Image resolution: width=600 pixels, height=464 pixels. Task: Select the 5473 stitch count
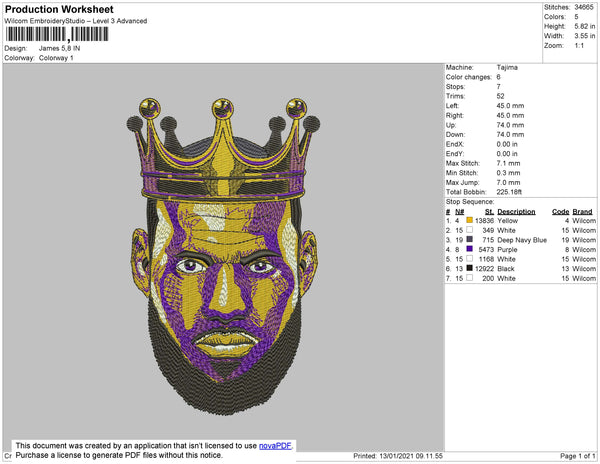(x=486, y=249)
